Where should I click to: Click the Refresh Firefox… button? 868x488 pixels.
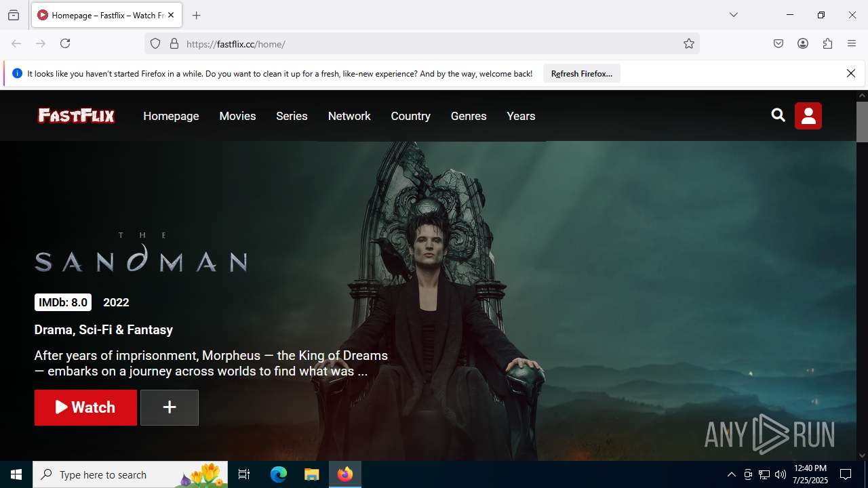(x=582, y=73)
